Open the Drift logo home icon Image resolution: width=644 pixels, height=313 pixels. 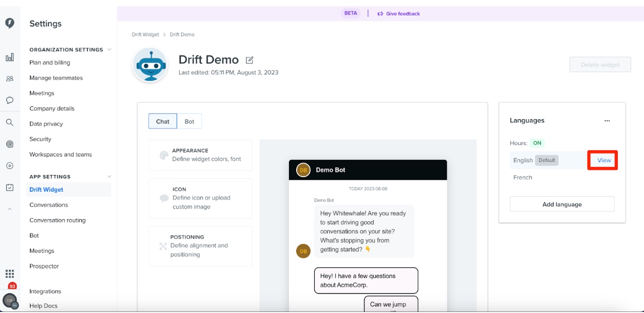click(x=10, y=23)
